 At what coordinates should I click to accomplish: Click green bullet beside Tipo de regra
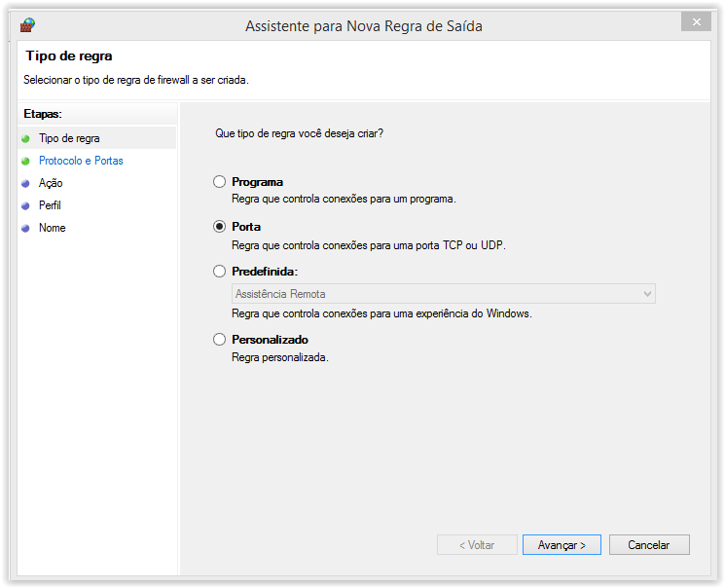[x=25, y=139]
